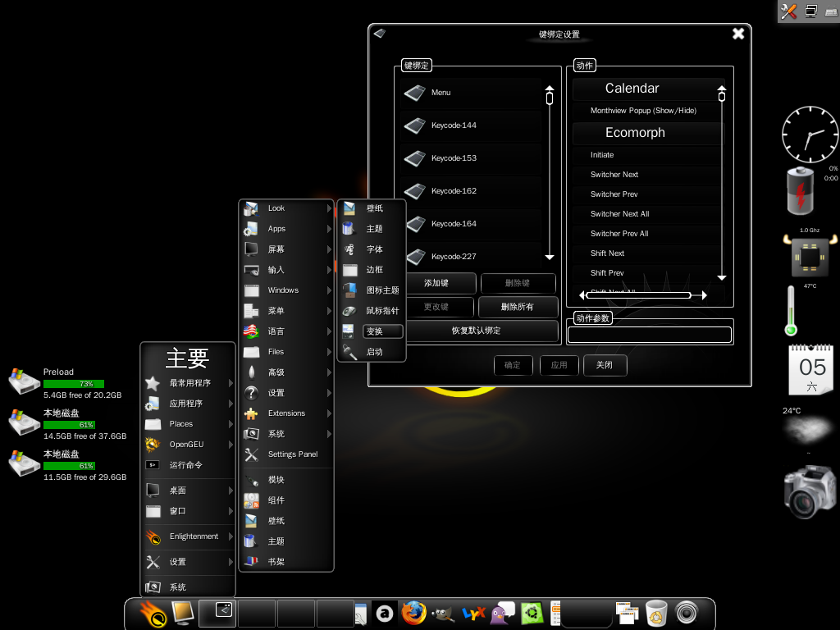This screenshot has height=630, width=840.
Task: Expand the Extensions submenu
Action: [x=286, y=413]
